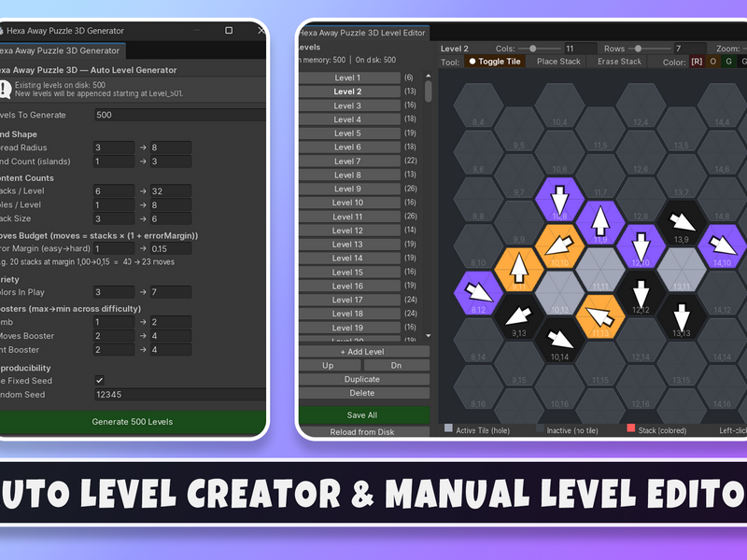
Task: Click the Levels To Generate input field
Action: tap(179, 115)
